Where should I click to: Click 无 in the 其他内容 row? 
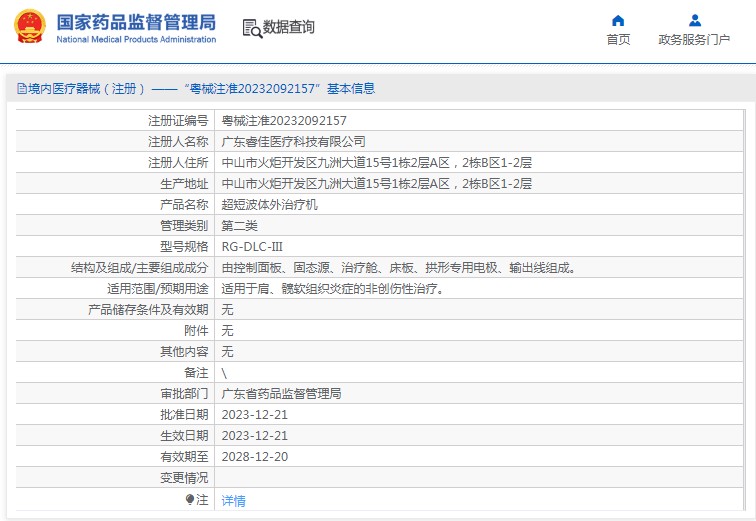coord(227,352)
